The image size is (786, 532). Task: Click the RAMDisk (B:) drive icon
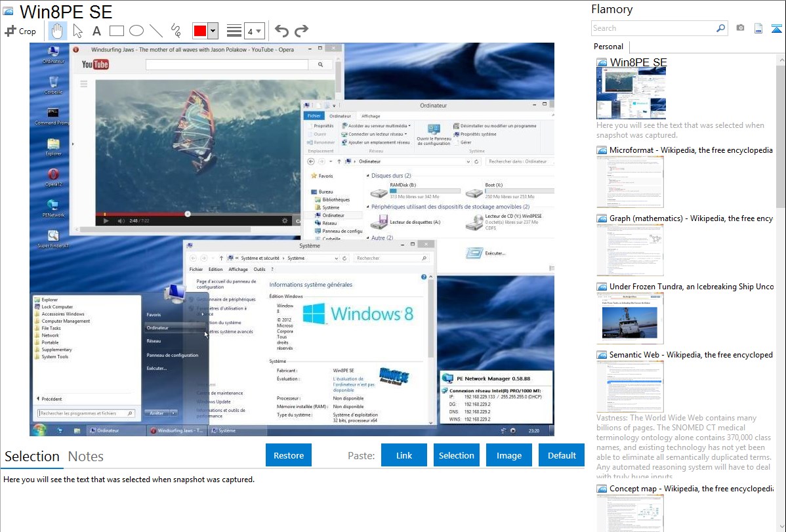379,192
